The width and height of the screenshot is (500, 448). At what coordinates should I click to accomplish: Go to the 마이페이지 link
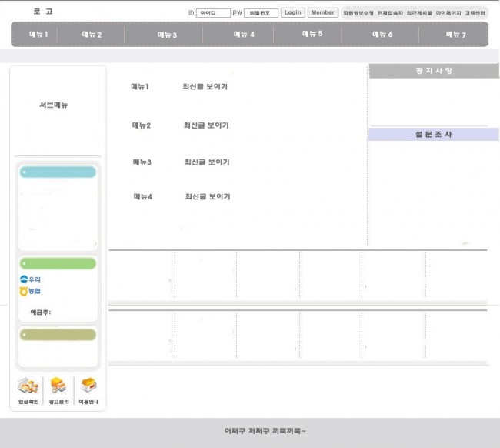tap(448, 13)
